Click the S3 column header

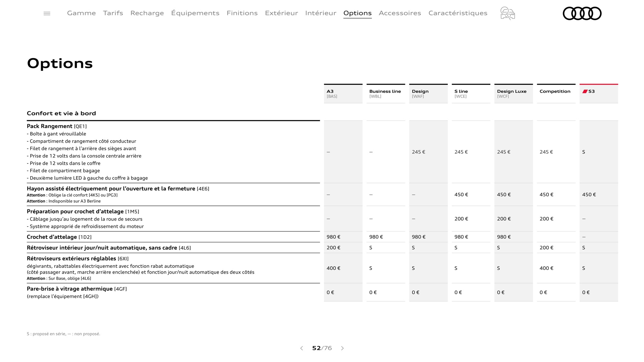598,94
